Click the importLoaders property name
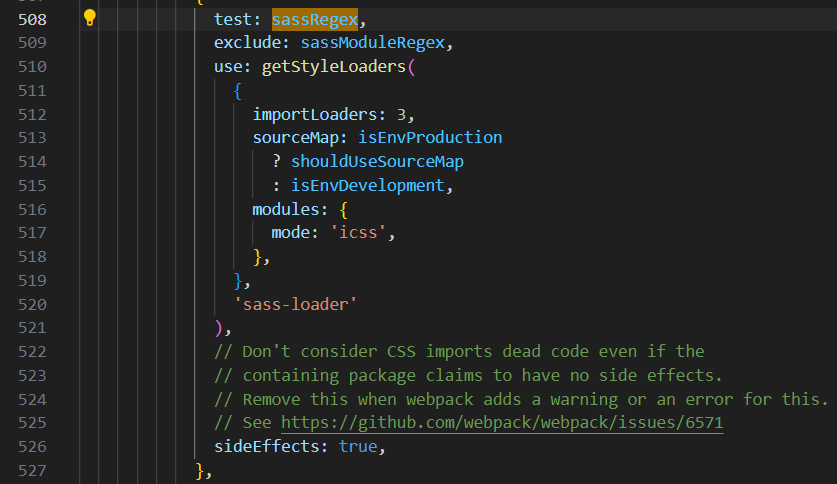Viewport: 837px width, 484px height. coord(315,114)
